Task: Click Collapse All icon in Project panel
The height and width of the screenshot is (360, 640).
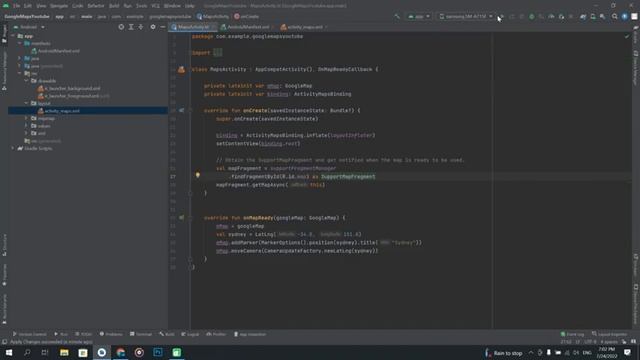Action: [x=141, y=27]
